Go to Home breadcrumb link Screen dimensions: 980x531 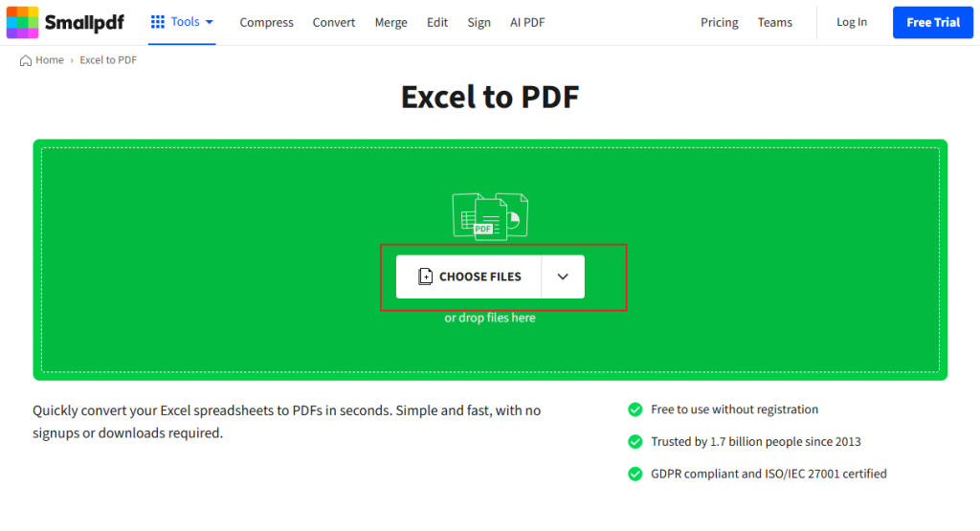[50, 60]
